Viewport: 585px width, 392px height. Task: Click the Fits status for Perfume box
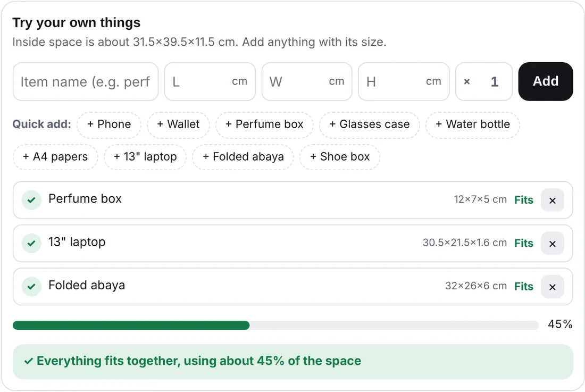524,200
